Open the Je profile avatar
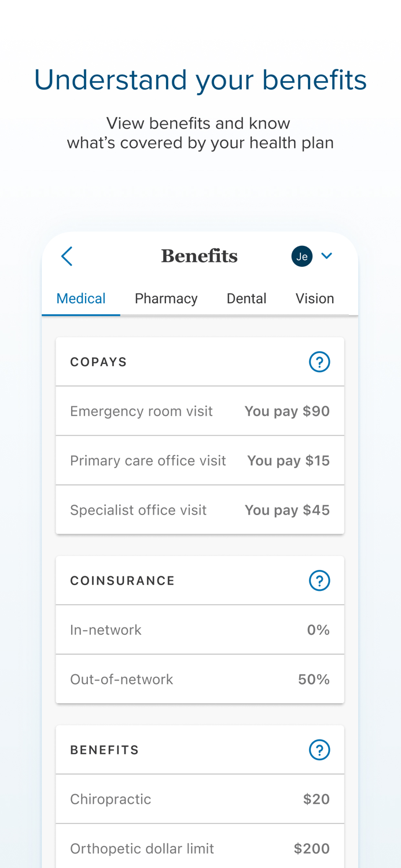This screenshot has height=868, width=401. click(x=301, y=255)
